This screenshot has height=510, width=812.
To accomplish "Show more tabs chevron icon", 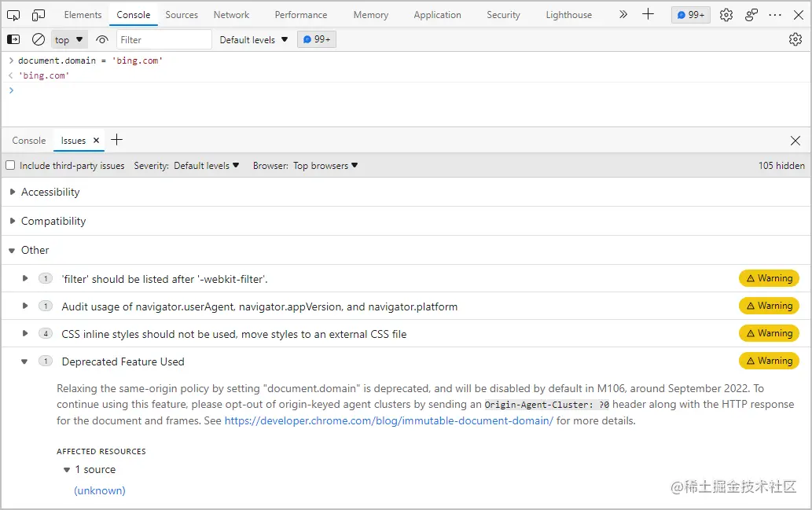I will pos(623,14).
